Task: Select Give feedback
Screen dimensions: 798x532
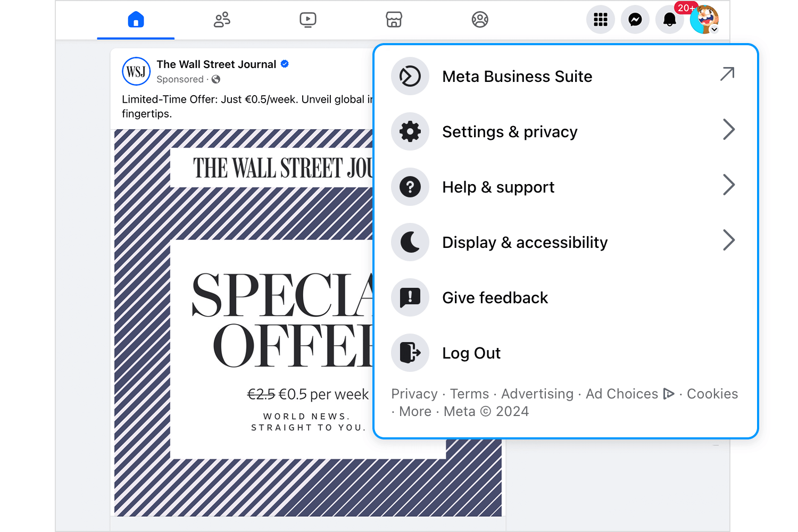Action: point(566,297)
